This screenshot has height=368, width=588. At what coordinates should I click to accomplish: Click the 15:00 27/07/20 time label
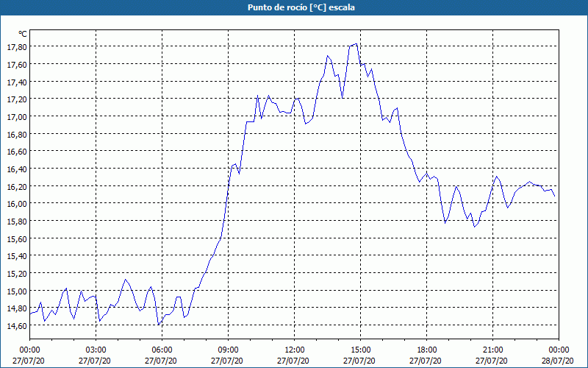(x=359, y=355)
